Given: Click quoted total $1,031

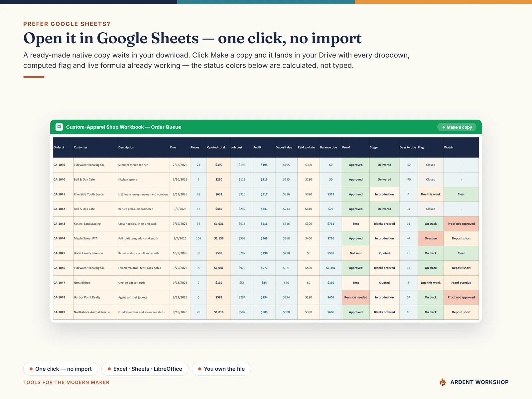Looking at the screenshot, I should tap(219, 224).
